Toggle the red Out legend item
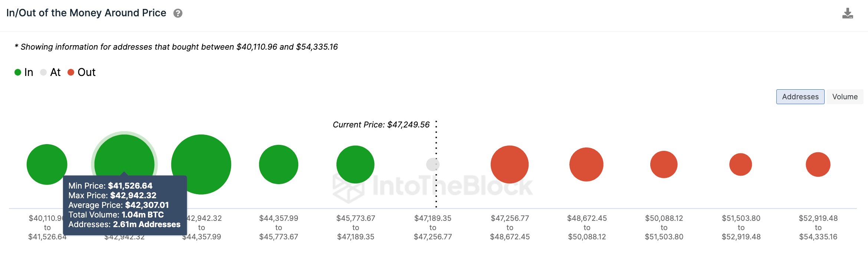868x259 pixels. pos(81,72)
